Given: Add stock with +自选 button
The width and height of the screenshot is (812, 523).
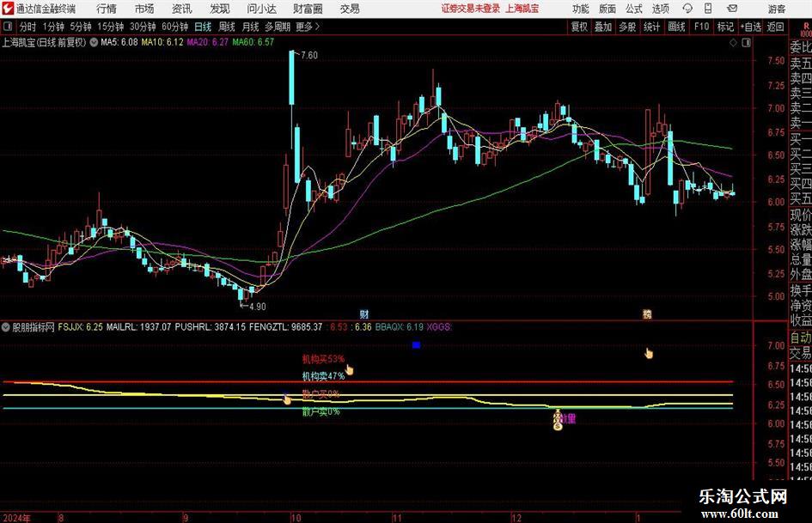Looking at the screenshot, I should click(x=751, y=27).
